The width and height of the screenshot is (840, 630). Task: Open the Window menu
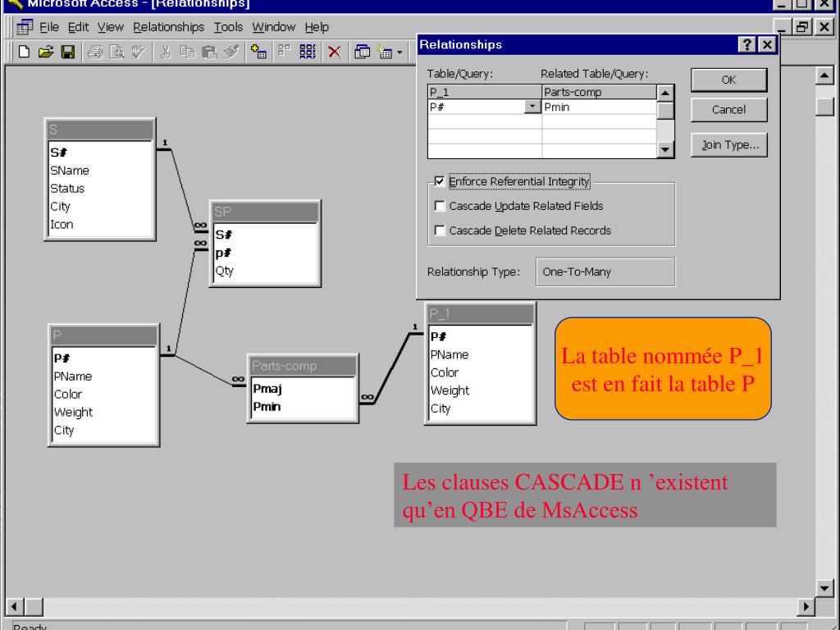pyautogui.click(x=274, y=27)
